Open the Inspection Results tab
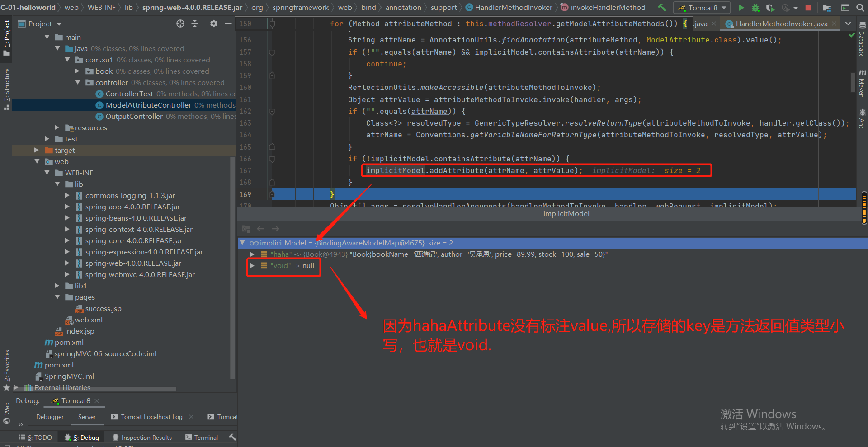The image size is (868, 447). point(142,438)
